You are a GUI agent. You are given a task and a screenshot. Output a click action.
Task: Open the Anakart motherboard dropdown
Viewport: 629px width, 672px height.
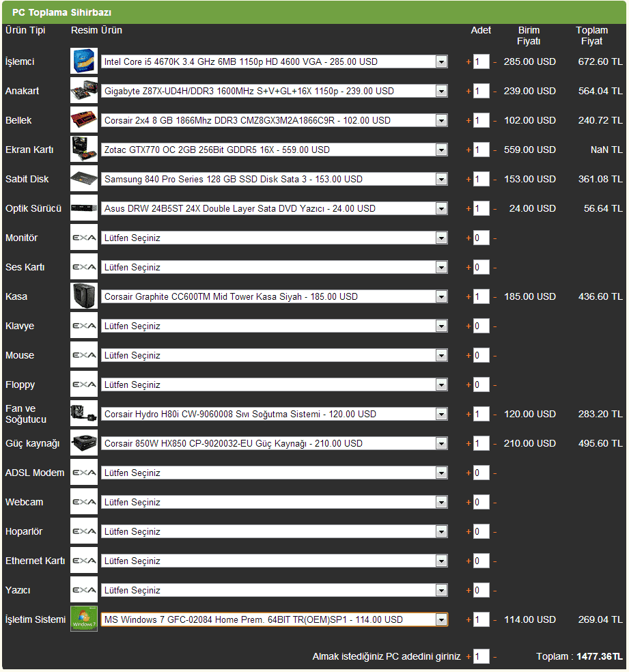[275, 91]
